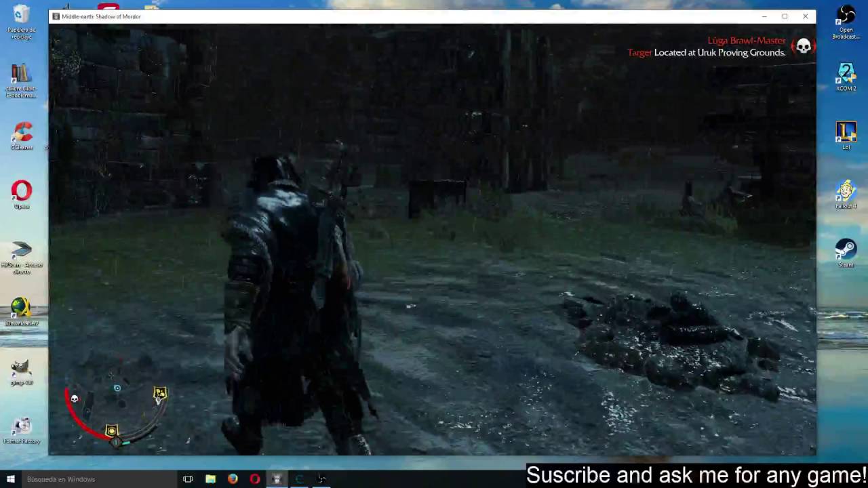Viewport: 868px width, 488px height.
Task: Select the Format Factory desktop shortcut
Action: [22, 430]
